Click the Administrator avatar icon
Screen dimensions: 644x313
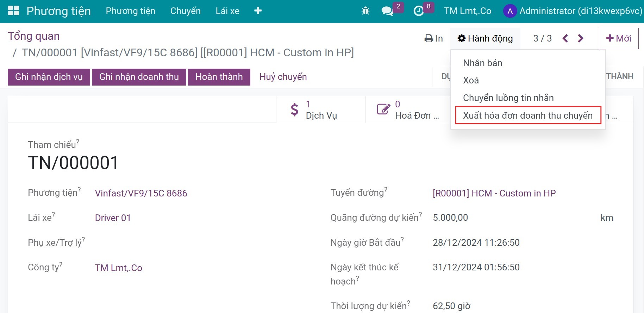tap(510, 11)
